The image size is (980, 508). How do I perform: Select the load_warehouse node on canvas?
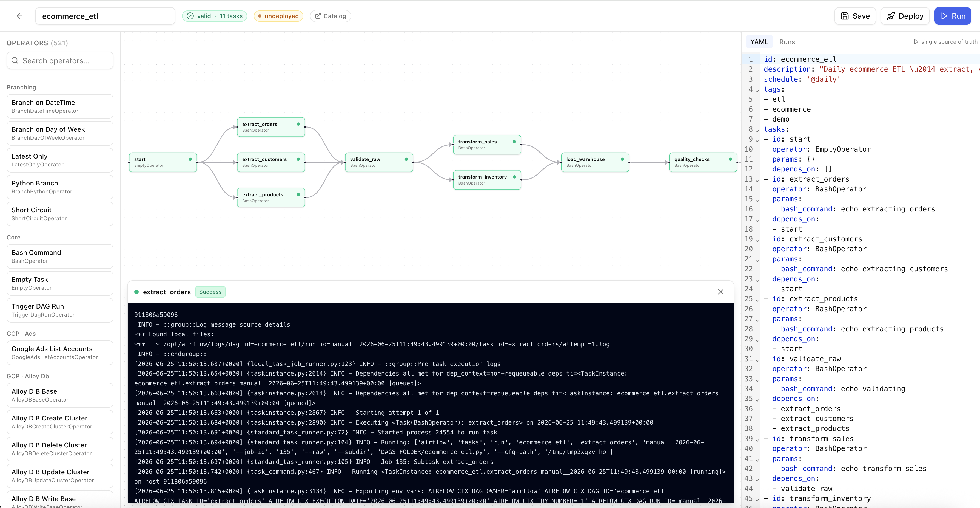[x=595, y=162]
